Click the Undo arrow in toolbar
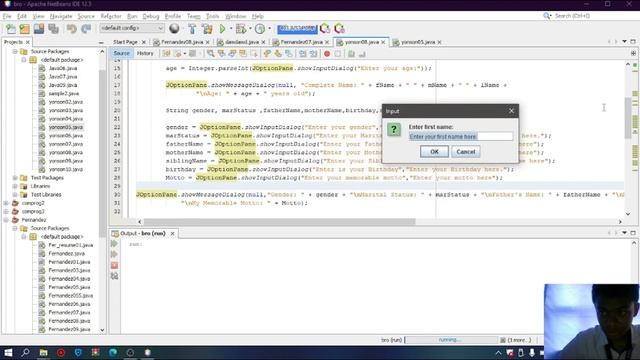Viewport: 640px width, 360px height. [x=72, y=29]
